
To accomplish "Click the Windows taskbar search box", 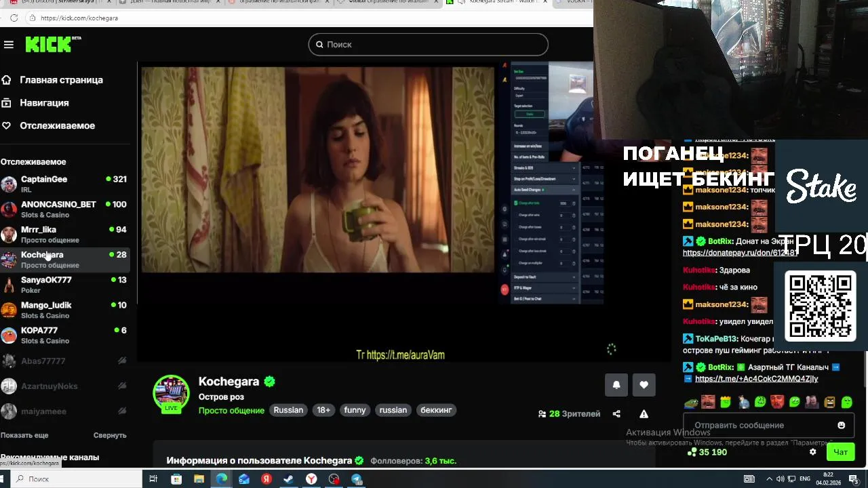I will tap(76, 479).
